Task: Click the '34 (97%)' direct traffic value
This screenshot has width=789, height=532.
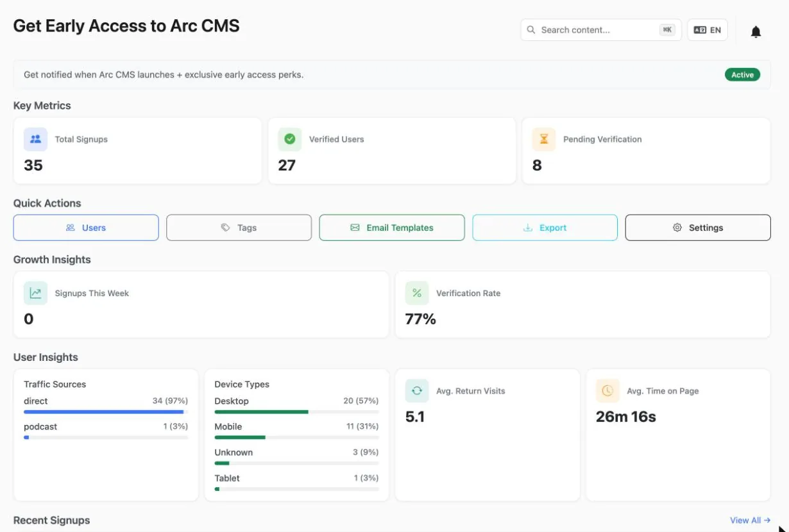Action: (170, 401)
